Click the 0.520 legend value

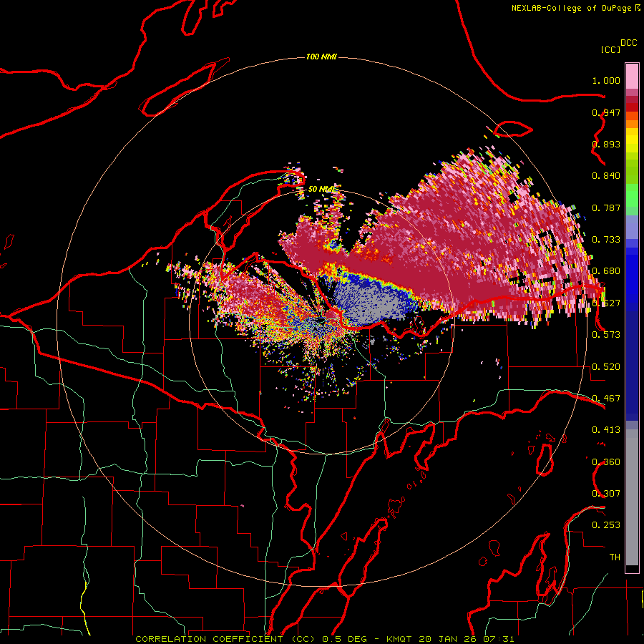click(x=606, y=367)
